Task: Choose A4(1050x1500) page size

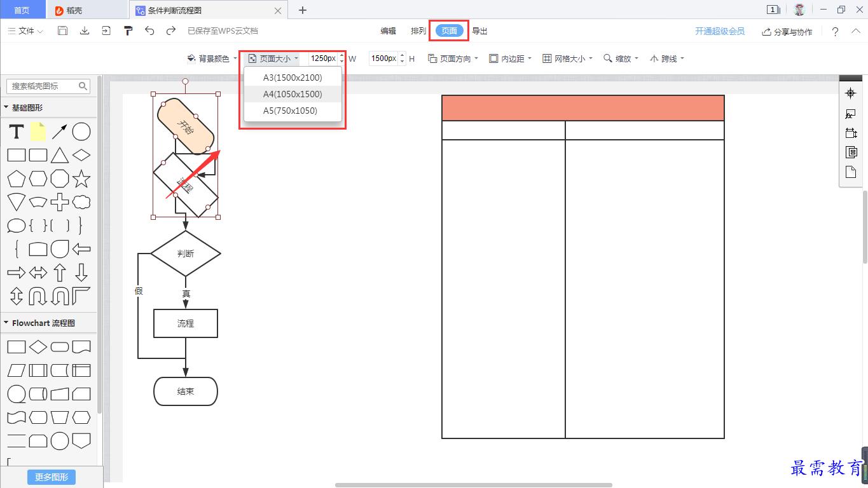Action: pos(293,94)
